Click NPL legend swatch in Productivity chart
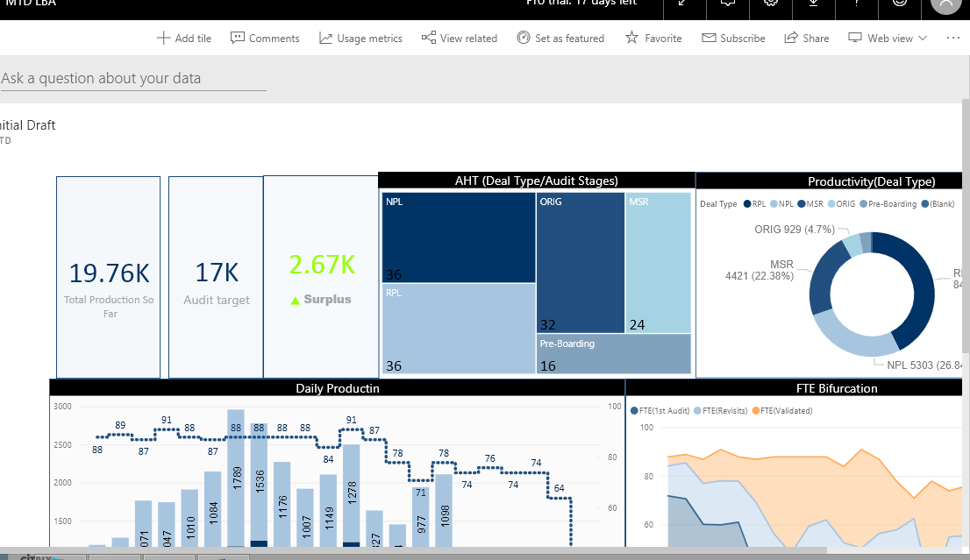 pos(774,204)
